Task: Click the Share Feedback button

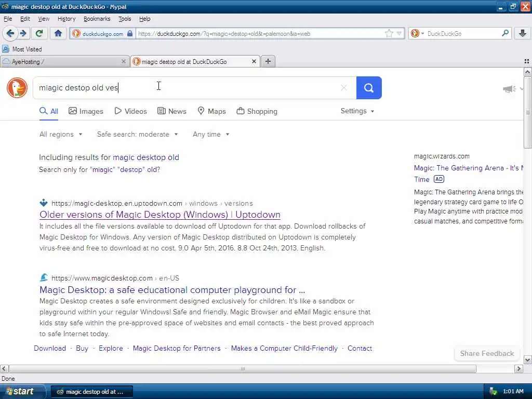Action: [x=487, y=353]
